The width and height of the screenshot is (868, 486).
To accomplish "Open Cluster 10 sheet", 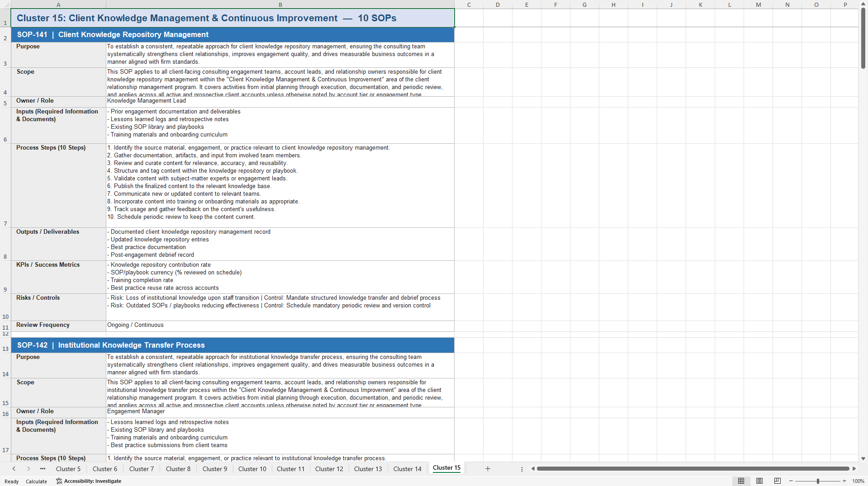I will (x=252, y=469).
